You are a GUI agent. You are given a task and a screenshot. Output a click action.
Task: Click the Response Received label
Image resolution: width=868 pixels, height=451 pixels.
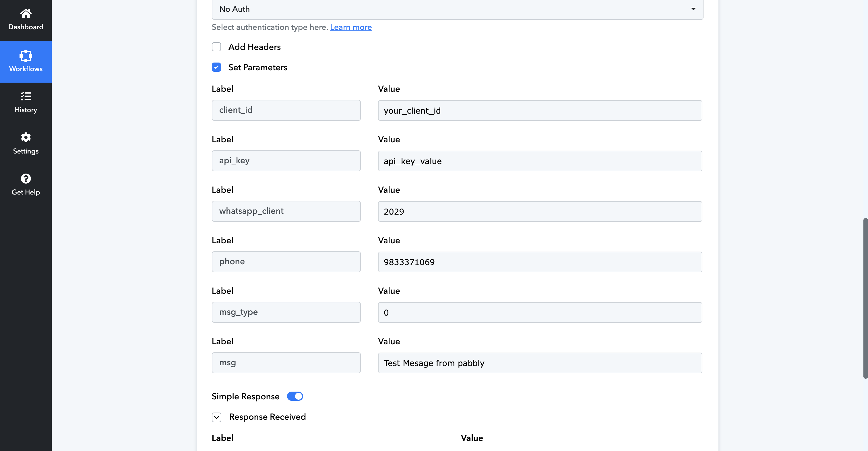267,417
